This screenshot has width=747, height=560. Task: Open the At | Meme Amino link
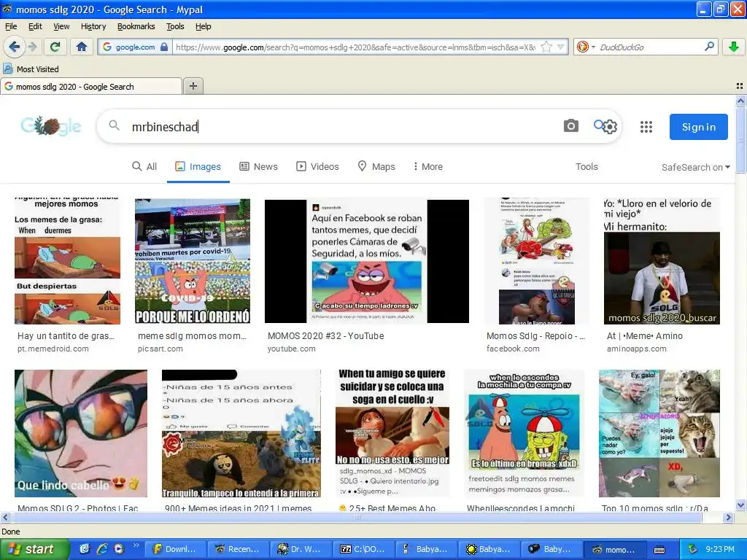click(x=645, y=335)
